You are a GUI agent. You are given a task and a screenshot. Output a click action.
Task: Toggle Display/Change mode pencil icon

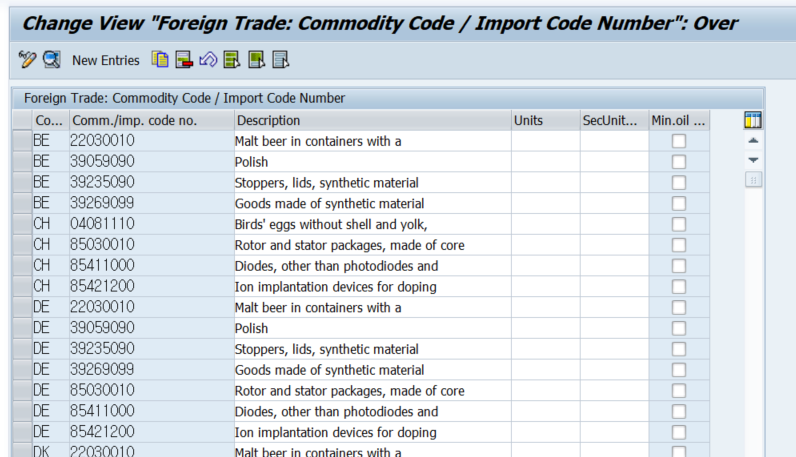pos(27,60)
